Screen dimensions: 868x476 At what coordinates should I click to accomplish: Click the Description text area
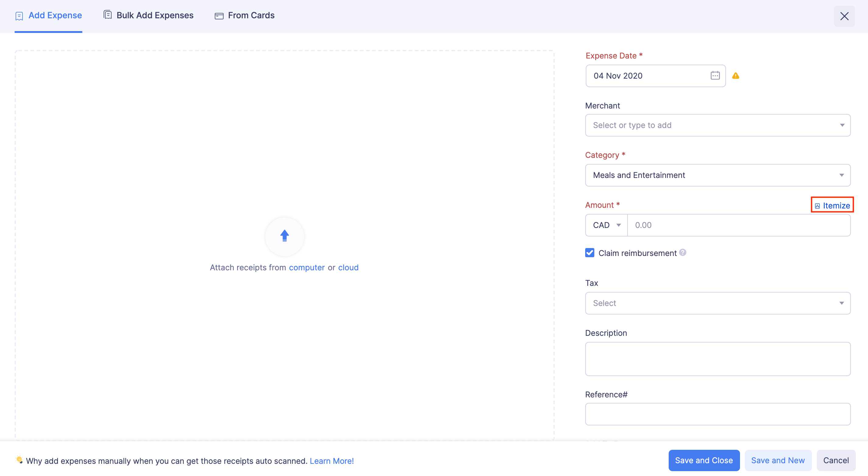717,358
